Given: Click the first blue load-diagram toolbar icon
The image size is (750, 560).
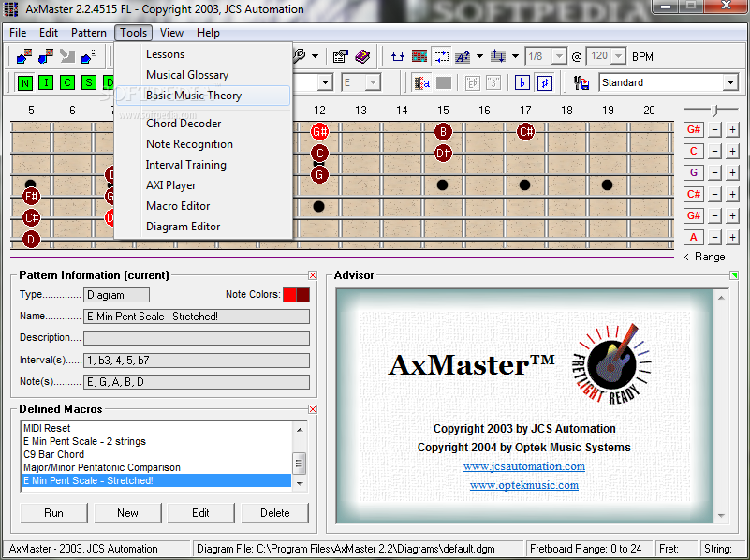Looking at the screenshot, I should [x=24, y=56].
